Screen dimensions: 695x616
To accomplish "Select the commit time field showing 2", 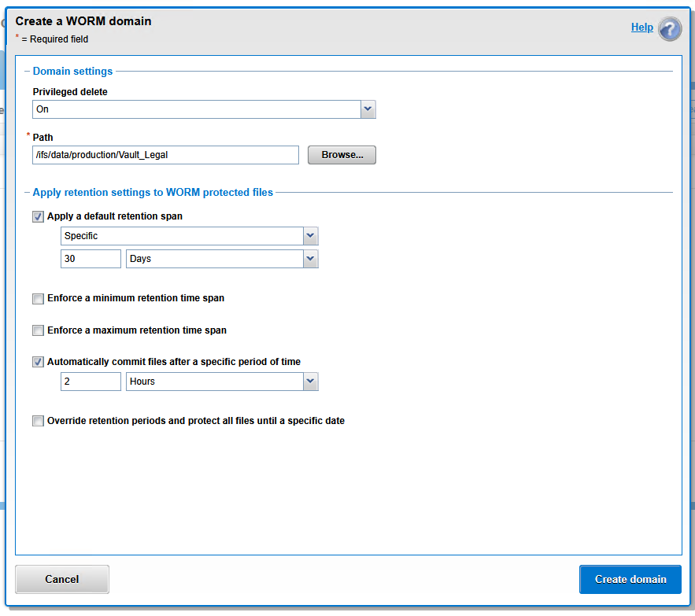I will click(x=90, y=382).
